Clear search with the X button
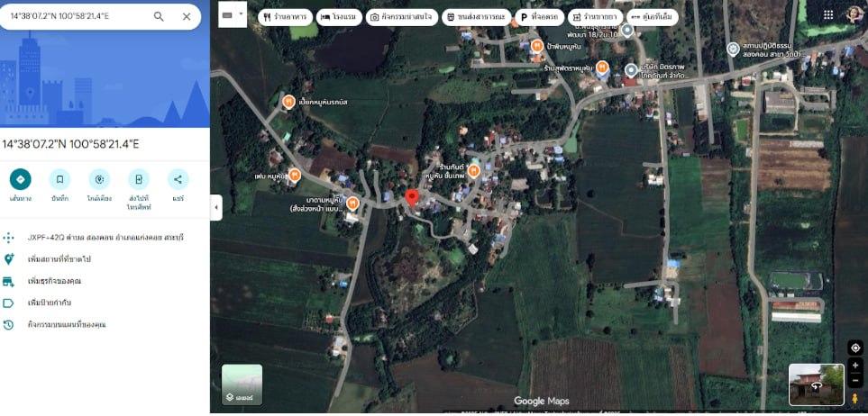Image resolution: width=868 pixels, height=416 pixels. (187, 16)
